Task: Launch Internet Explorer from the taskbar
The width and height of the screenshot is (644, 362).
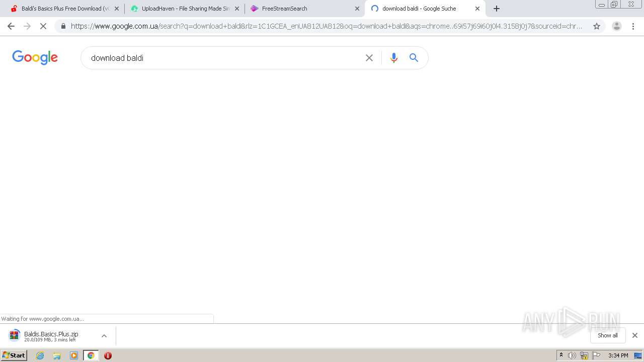Action: 40,355
